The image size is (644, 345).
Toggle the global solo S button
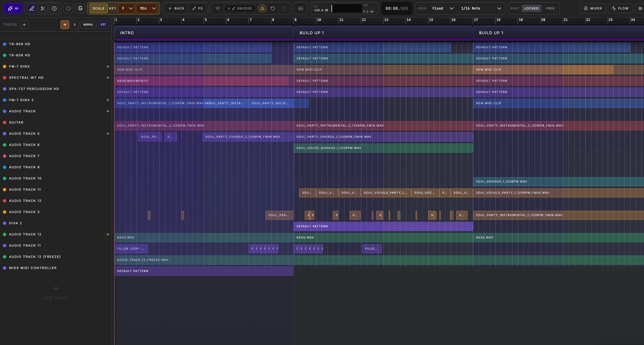tap(74, 25)
